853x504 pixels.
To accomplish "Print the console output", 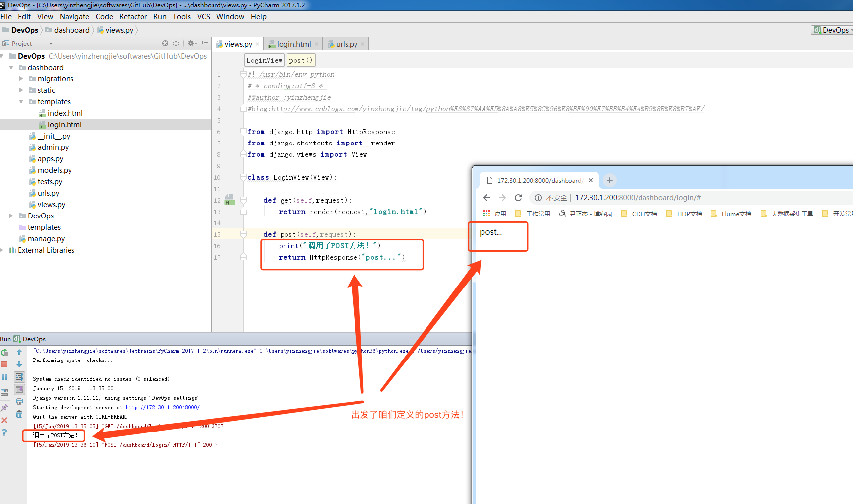I will 19,402.
